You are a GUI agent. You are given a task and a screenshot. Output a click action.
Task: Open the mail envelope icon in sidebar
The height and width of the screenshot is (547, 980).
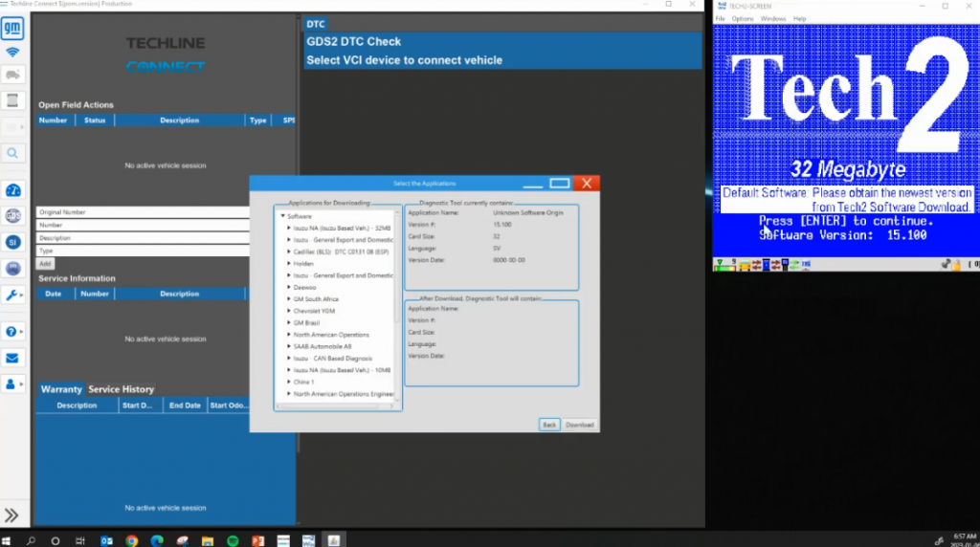[x=12, y=359]
